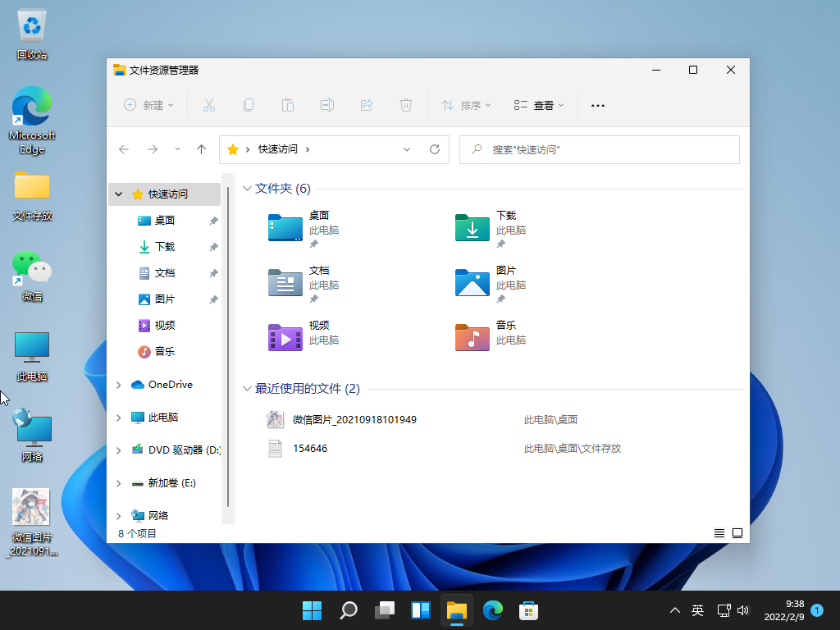Expand the 此电脑 tree node

(x=119, y=418)
